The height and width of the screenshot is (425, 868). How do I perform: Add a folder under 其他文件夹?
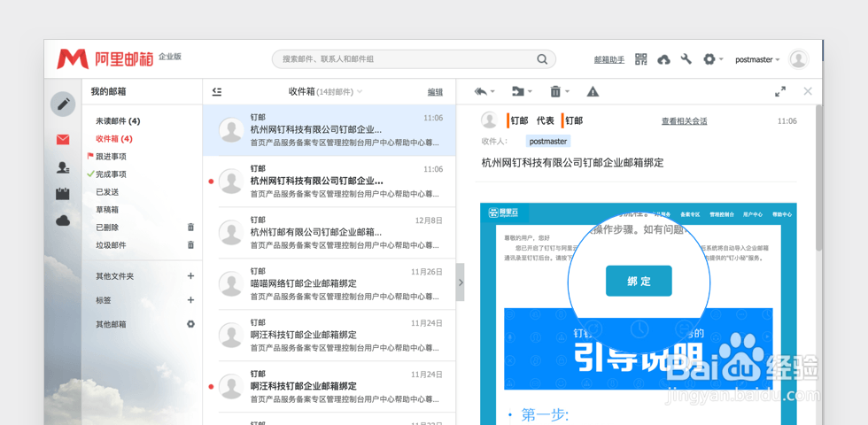coord(191,276)
